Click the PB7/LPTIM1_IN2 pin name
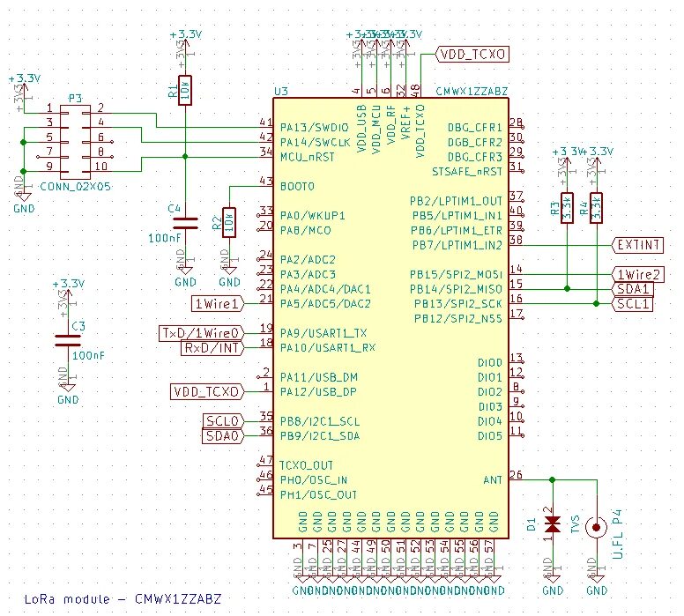The height and width of the screenshot is (616, 684). (x=457, y=245)
